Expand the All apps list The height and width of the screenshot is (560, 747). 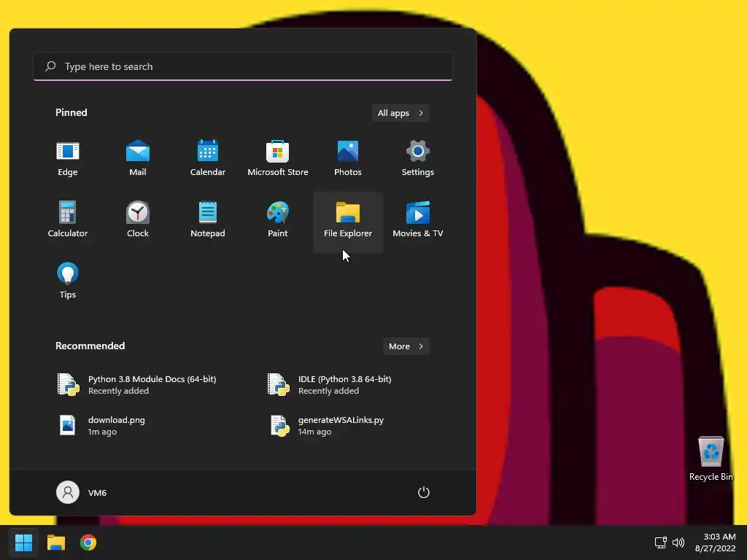(400, 113)
